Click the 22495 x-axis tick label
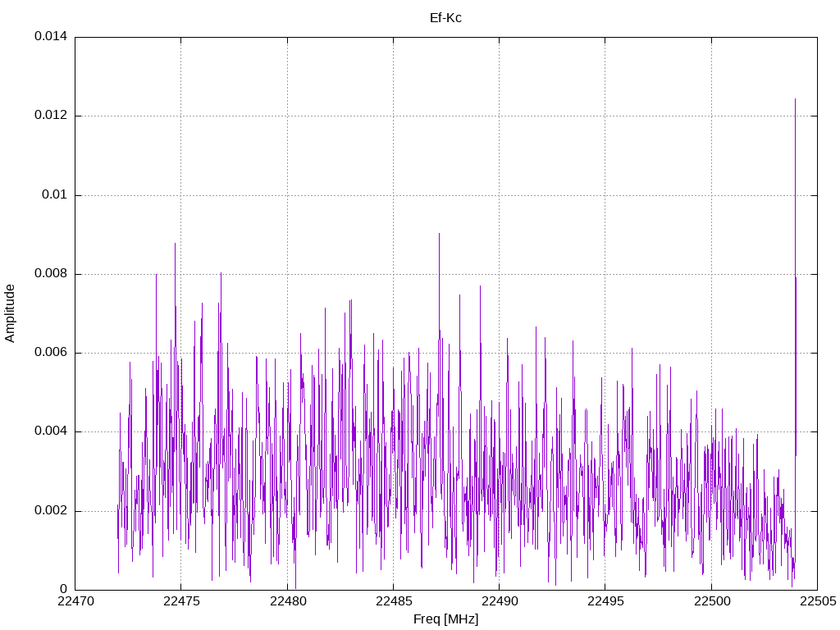 point(605,602)
